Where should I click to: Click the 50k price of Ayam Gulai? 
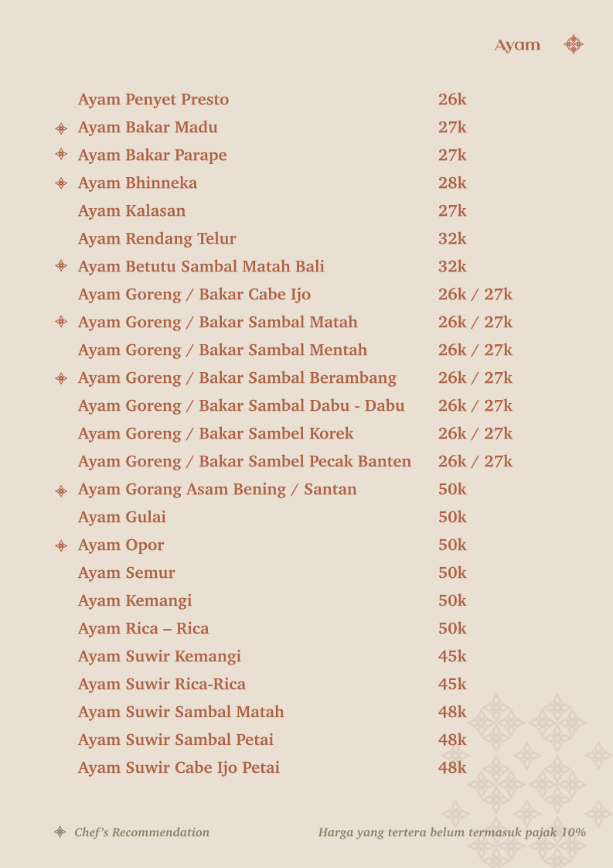[452, 517]
